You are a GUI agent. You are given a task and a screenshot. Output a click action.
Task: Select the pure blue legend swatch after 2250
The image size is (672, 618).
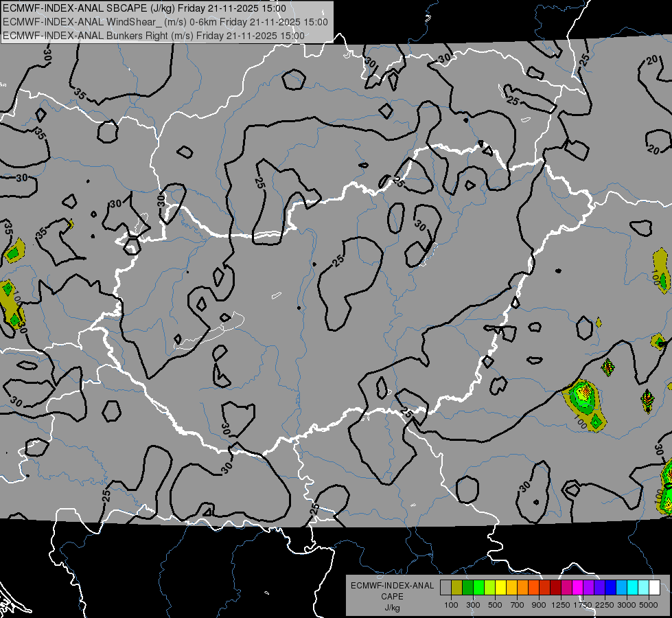click(611, 588)
